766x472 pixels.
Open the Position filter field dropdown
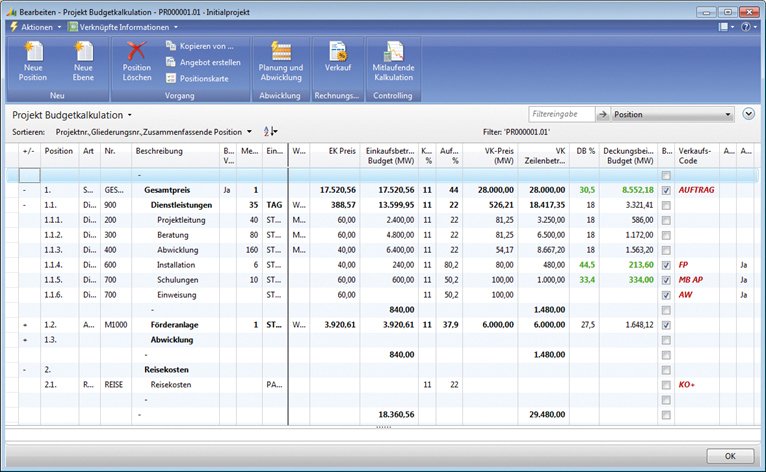tap(727, 114)
